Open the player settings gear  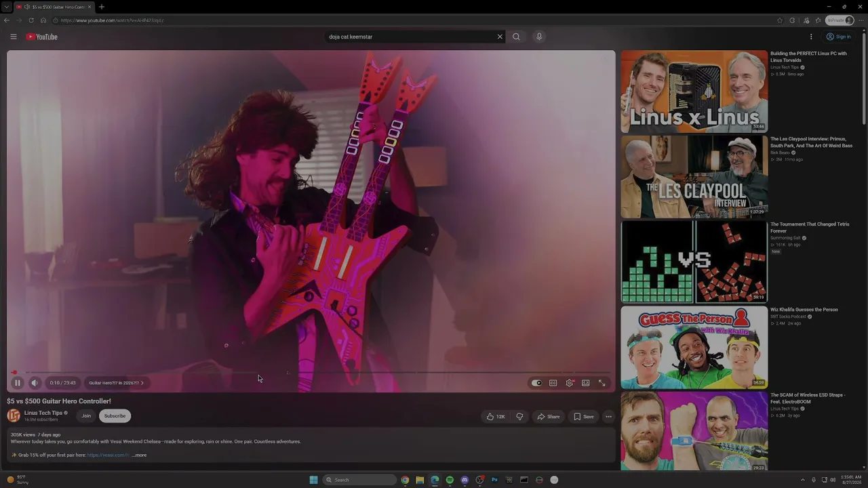(x=570, y=383)
